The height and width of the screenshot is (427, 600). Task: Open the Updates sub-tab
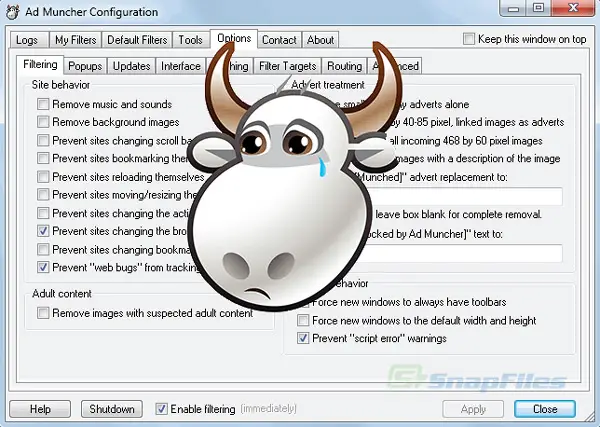click(x=131, y=66)
